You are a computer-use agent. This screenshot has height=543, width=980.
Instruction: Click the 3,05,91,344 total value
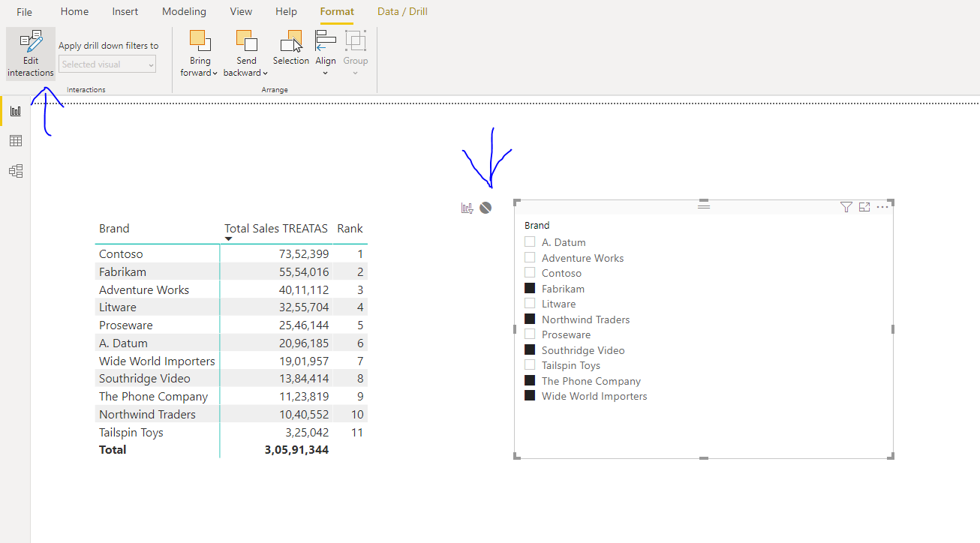(296, 450)
